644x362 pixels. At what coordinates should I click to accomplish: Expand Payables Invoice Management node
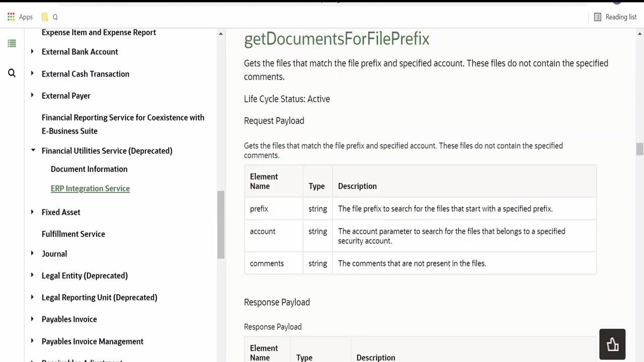(x=32, y=340)
